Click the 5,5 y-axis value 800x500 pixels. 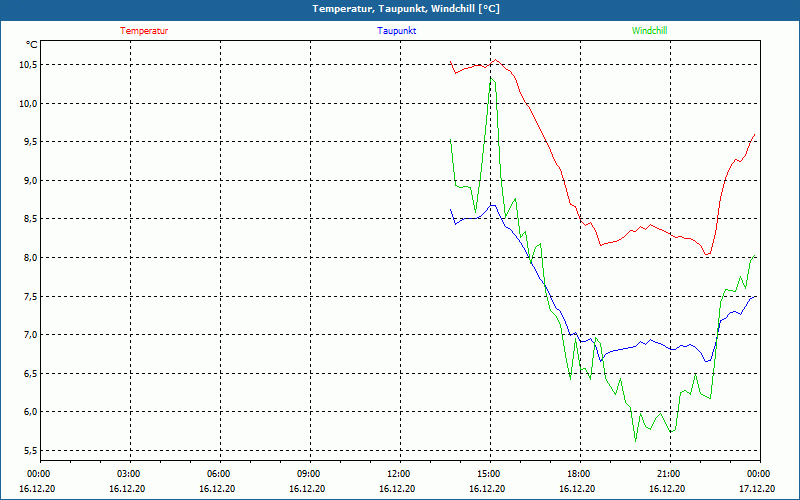click(30, 451)
